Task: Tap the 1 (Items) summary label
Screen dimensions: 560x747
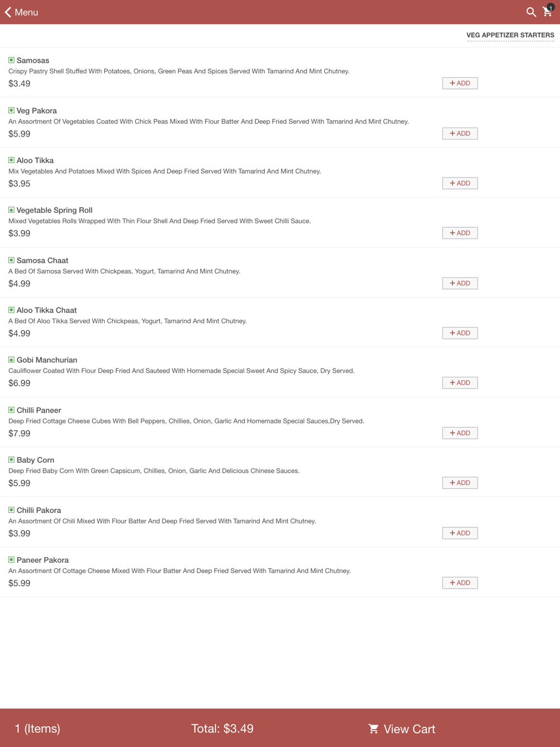Action: [38, 729]
